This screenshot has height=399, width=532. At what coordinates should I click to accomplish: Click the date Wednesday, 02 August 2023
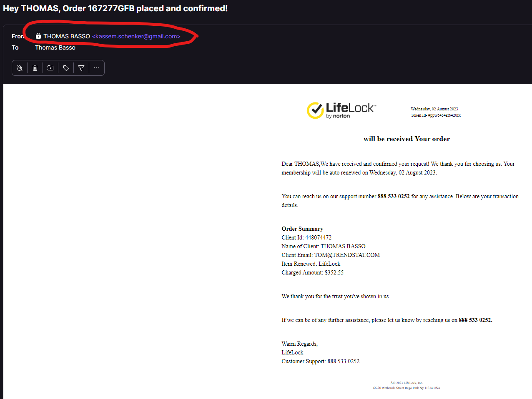(x=434, y=109)
